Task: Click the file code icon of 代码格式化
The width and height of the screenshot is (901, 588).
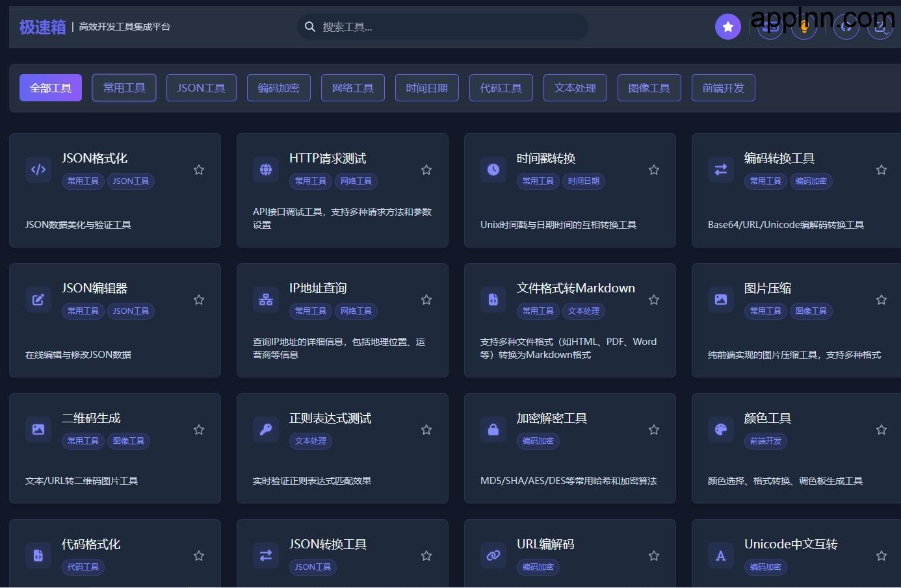Action: click(x=38, y=556)
